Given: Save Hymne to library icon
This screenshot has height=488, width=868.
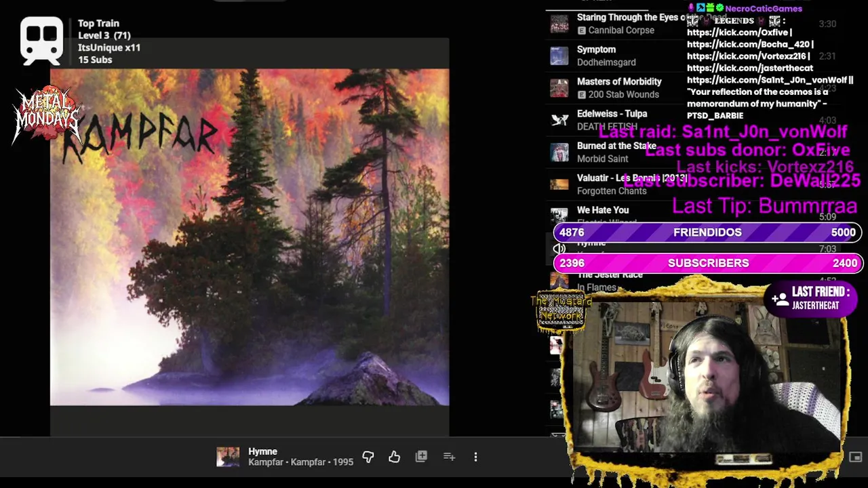Looking at the screenshot, I should click(x=421, y=457).
